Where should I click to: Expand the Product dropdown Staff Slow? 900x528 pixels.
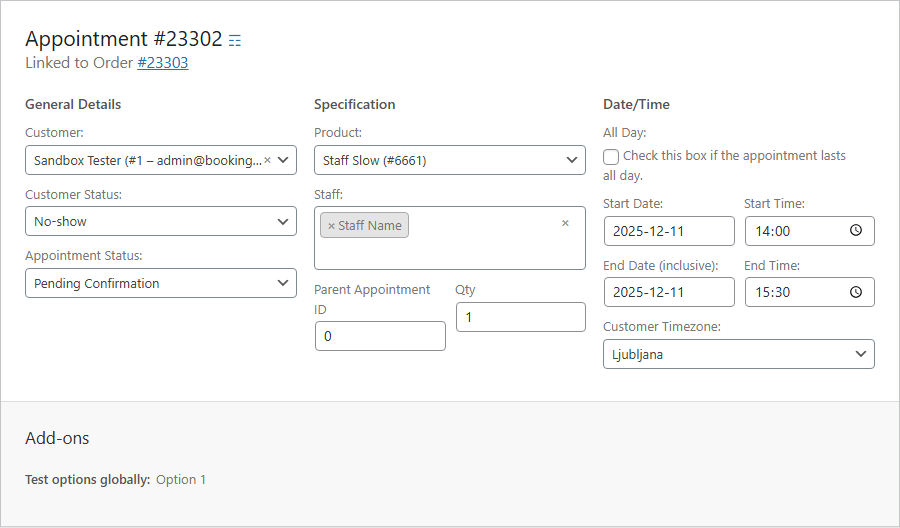click(449, 160)
